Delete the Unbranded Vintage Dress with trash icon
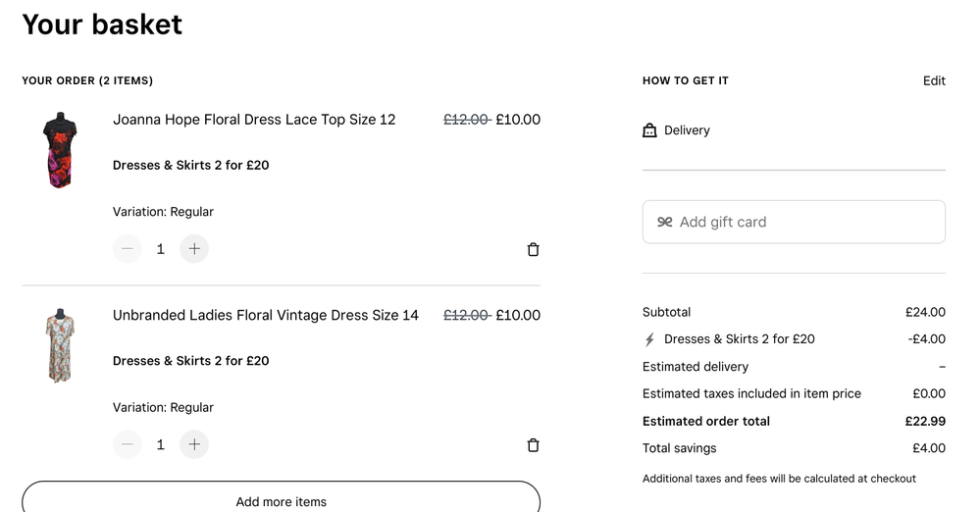Screen dimensions: 980x512 coord(533,445)
